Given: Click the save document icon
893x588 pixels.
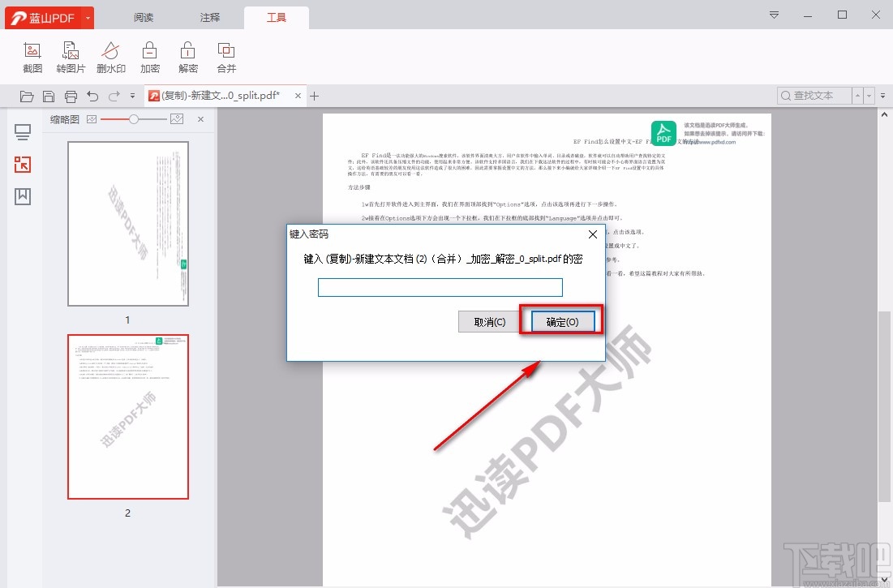Looking at the screenshot, I should 49,96.
